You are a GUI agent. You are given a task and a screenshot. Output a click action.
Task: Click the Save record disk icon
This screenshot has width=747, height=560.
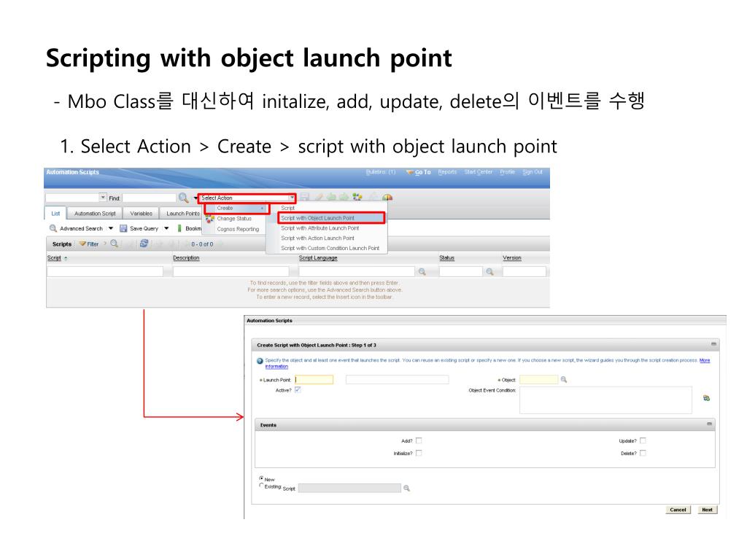tap(305, 197)
